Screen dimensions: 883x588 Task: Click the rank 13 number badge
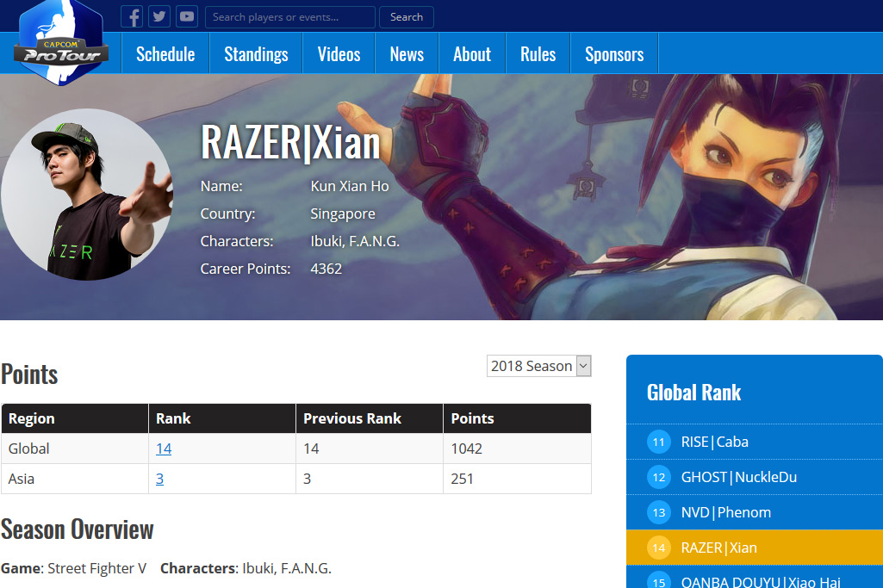[659, 512]
